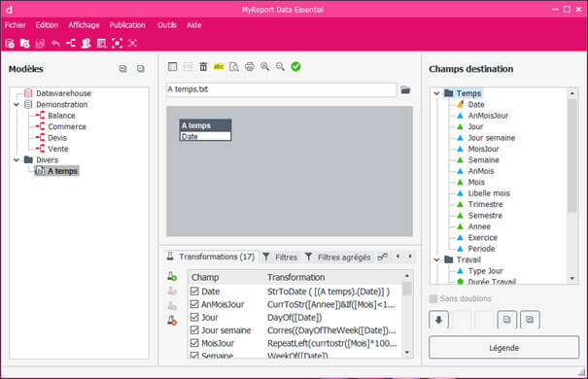Expand all models icon in Modèles panel

(123, 69)
